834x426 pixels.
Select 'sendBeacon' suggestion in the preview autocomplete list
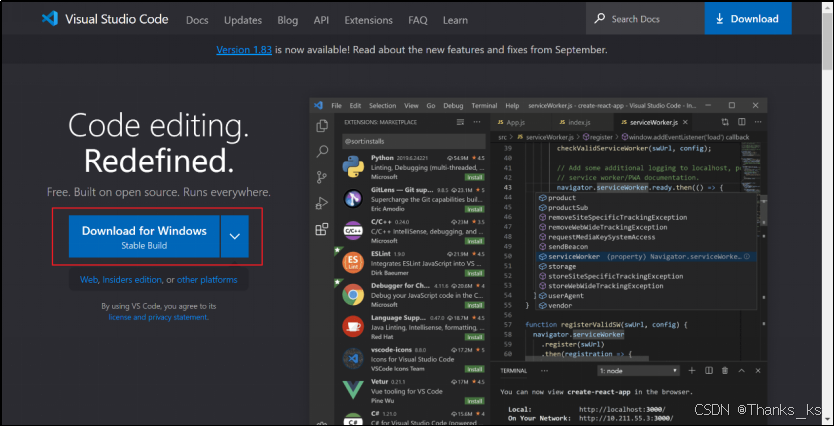coord(645,247)
